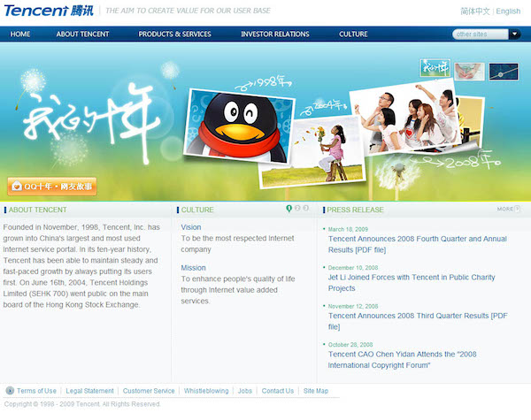531x420 pixels.
Task: Click the round arrow icon beside Terms of Use
Action: 10,391
